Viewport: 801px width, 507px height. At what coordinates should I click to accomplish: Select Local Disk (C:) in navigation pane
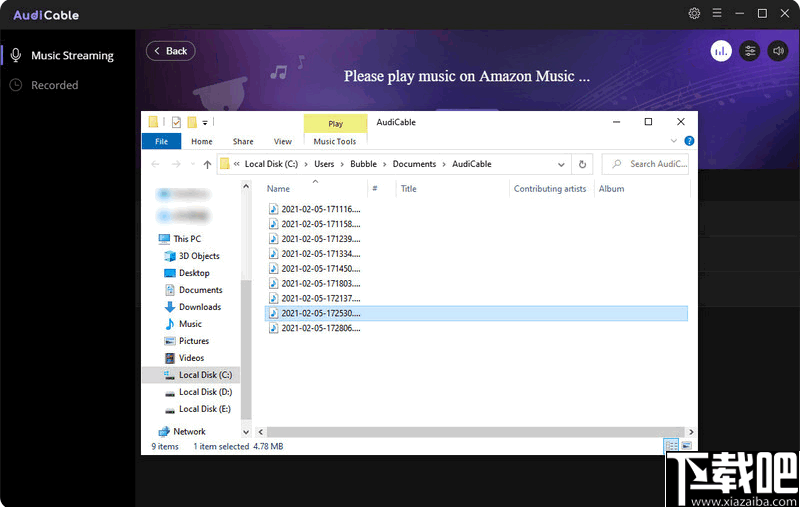coord(191,375)
